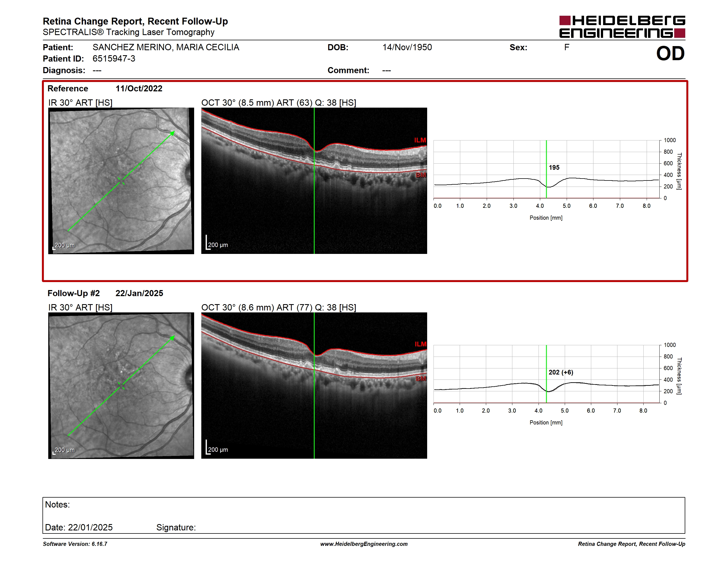This screenshot has width=728, height=563.
Task: Click the Follow-Up date 22/Jan/2025
Action: click(x=139, y=293)
